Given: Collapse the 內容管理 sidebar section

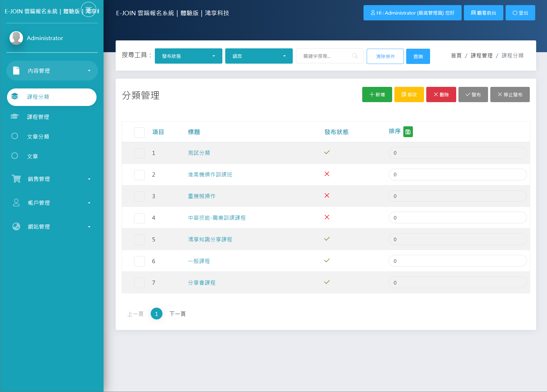Looking at the screenshot, I should (x=52, y=71).
